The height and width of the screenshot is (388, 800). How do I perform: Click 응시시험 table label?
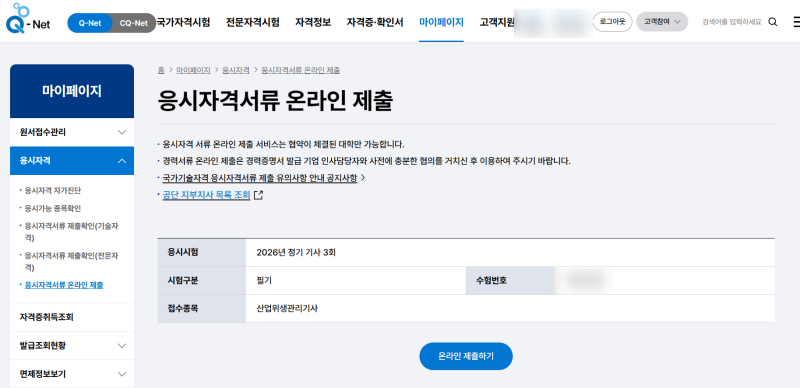(x=183, y=252)
